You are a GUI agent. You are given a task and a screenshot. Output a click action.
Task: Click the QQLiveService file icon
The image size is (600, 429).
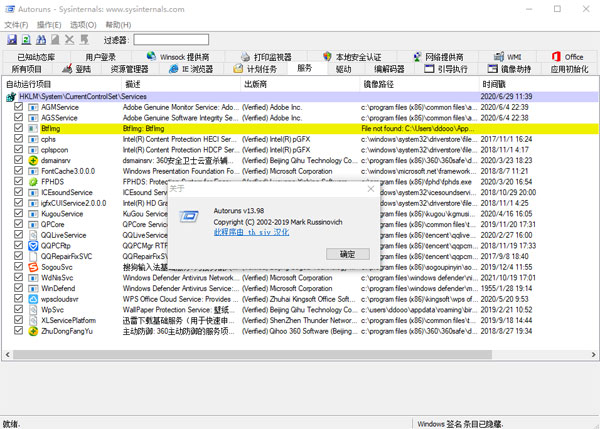(33, 235)
